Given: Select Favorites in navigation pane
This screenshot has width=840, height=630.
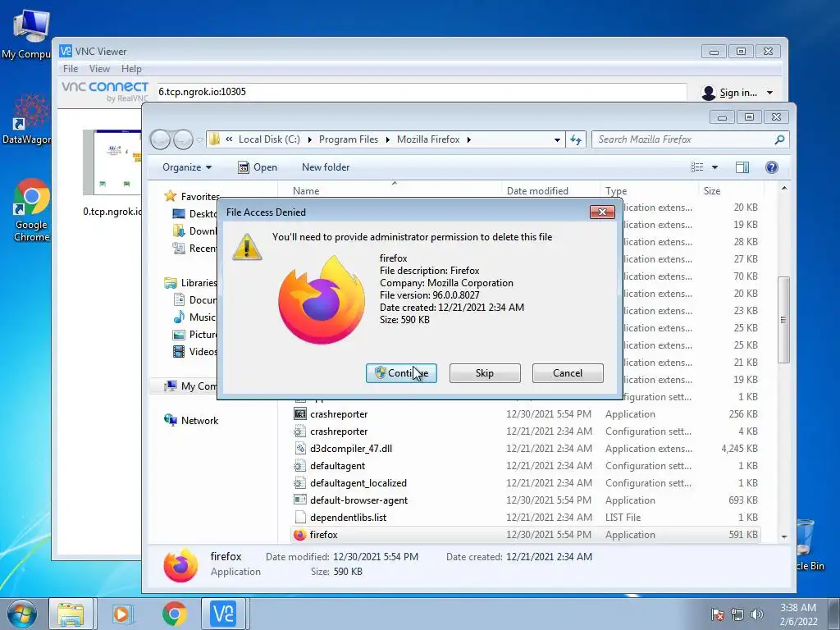Looking at the screenshot, I should click(x=192, y=197).
